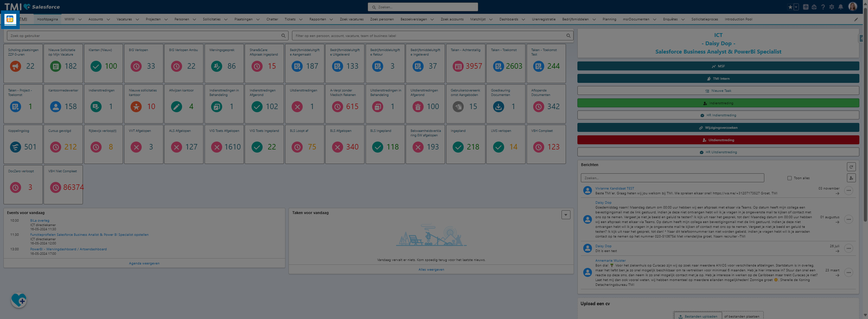Image resolution: width=868 pixels, height=319 pixels.
Task: Open the more options for the 03 november message
Action: (x=848, y=191)
